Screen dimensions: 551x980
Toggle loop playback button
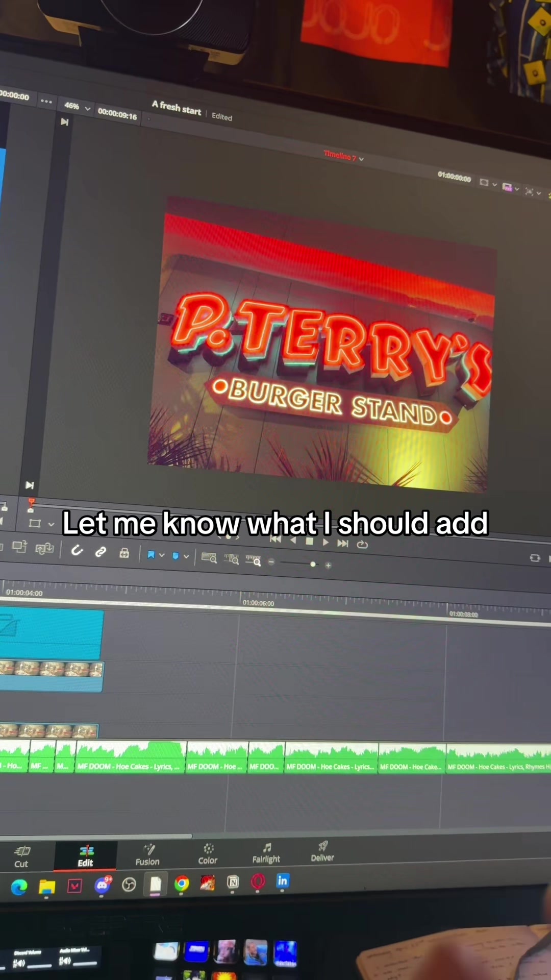pos(362,544)
